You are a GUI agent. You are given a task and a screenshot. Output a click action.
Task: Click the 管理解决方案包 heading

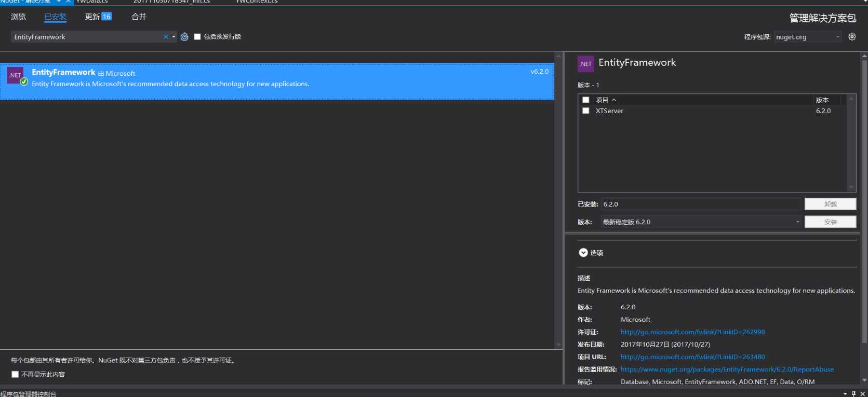[x=823, y=18]
